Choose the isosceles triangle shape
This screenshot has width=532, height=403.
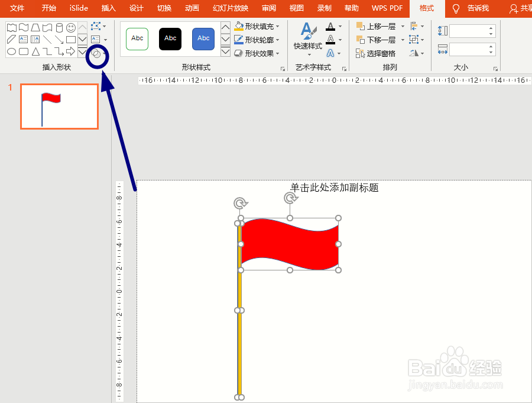(x=35, y=51)
